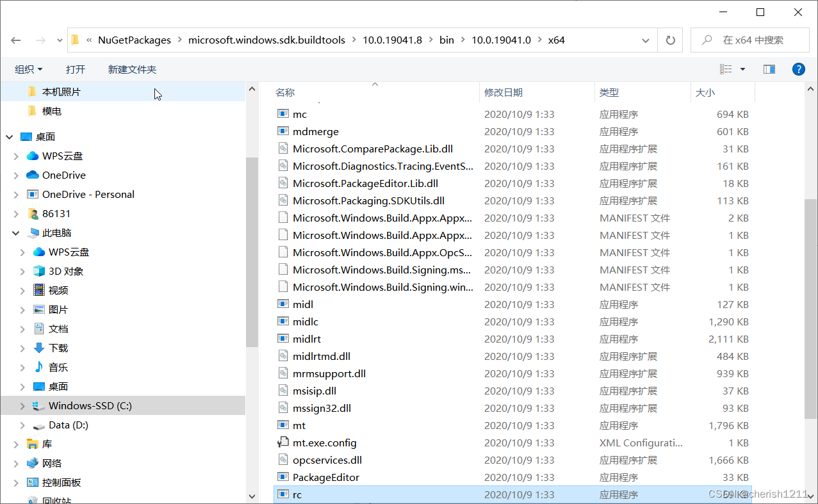The width and height of the screenshot is (818, 504).
Task: Sort by 修改日期 column header
Action: coord(503,92)
